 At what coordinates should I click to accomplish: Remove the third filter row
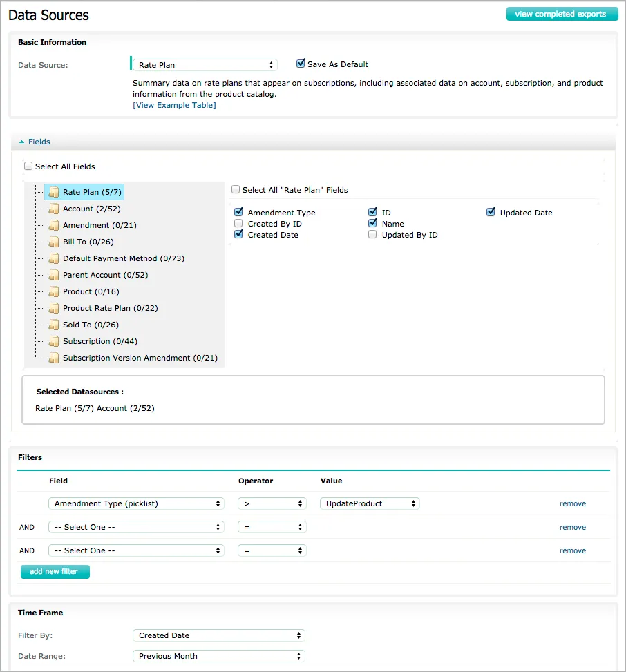[572, 550]
